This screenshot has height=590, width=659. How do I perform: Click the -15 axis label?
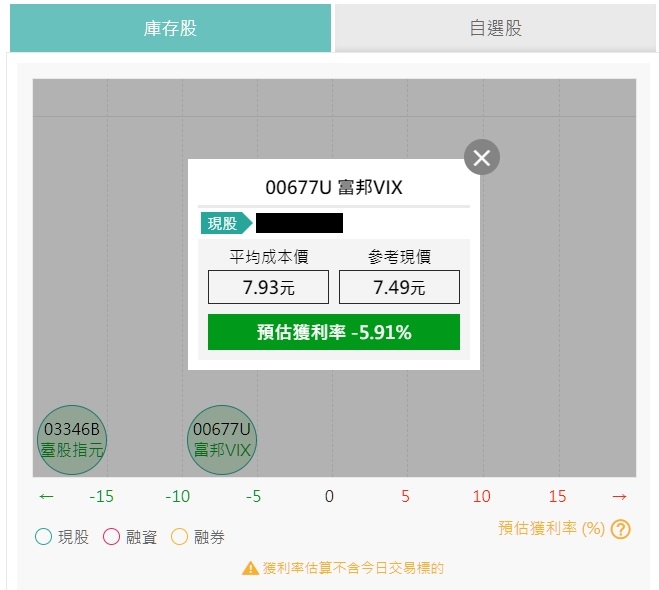[x=101, y=496]
